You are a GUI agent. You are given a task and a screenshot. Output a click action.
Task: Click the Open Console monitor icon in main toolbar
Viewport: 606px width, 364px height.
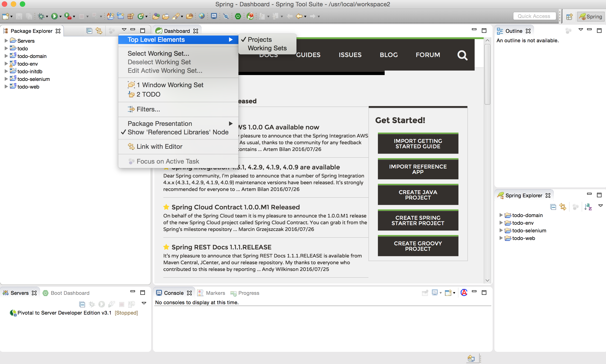pyautogui.click(x=214, y=16)
